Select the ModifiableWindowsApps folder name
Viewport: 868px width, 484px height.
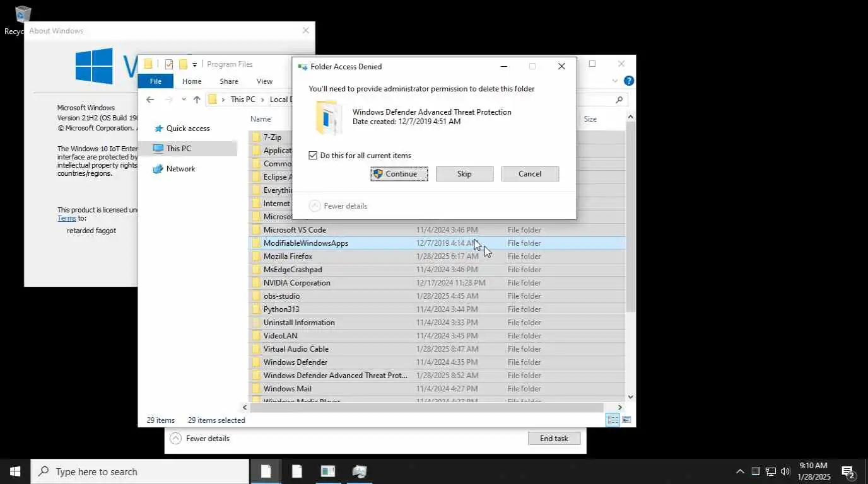[306, 243]
